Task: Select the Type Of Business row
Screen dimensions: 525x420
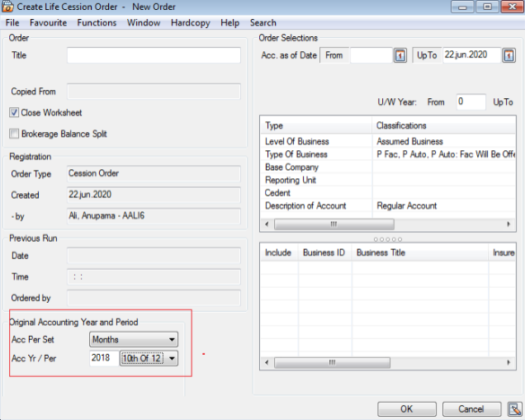Action: [x=296, y=154]
